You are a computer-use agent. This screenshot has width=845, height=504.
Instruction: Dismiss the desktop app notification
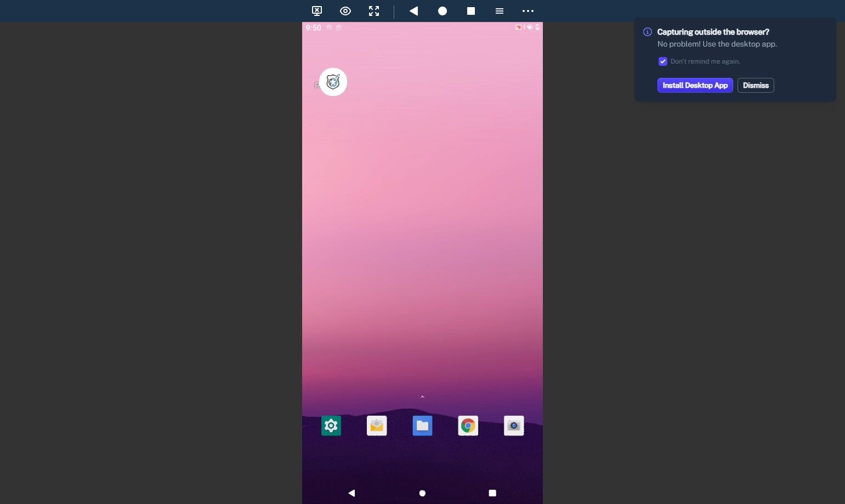756,85
